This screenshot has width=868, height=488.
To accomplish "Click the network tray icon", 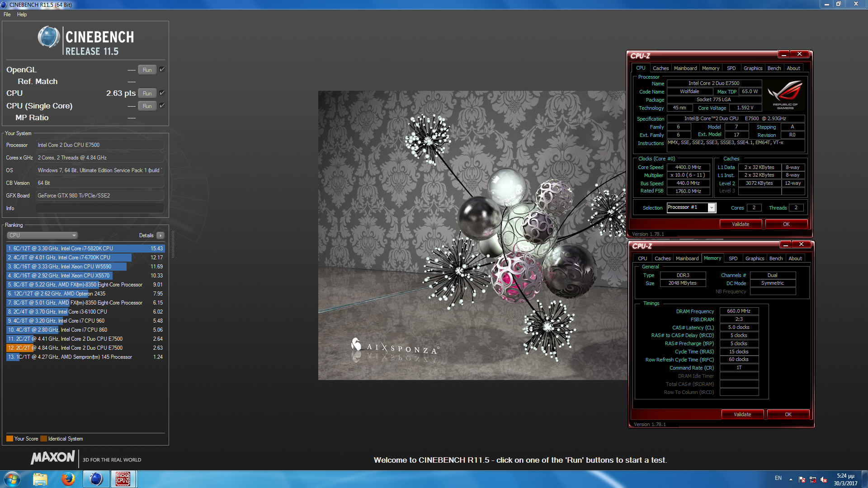I will [x=813, y=479].
